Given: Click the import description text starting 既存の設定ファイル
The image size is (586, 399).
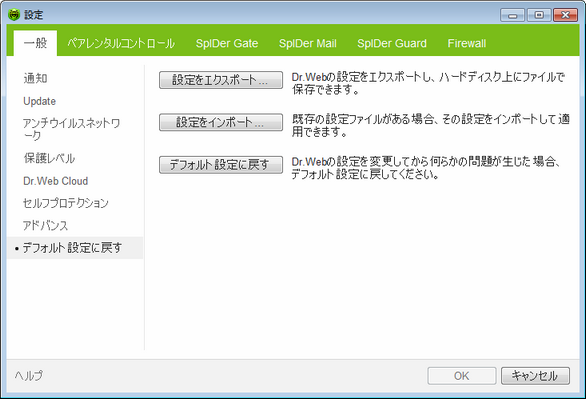Looking at the screenshot, I should (431, 126).
